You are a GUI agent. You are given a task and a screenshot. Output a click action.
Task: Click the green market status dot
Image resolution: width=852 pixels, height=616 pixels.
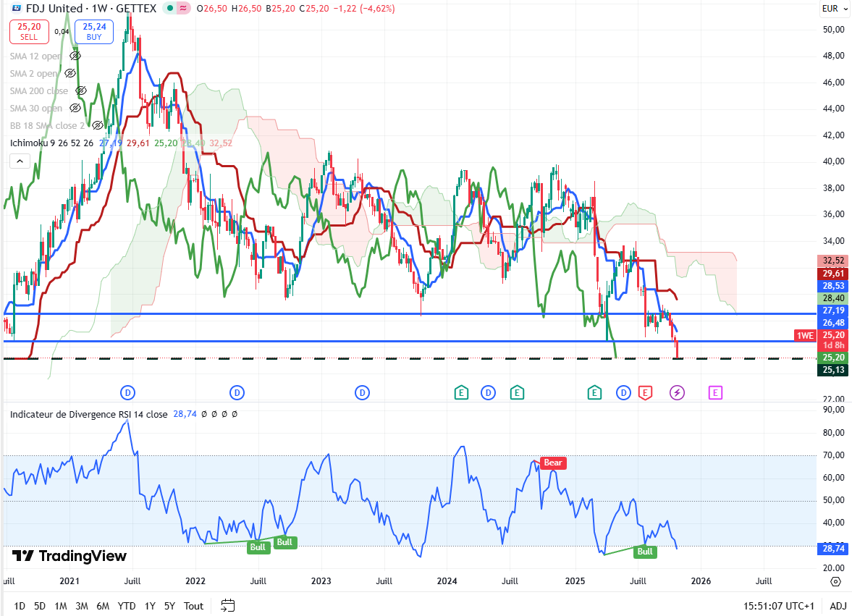(x=169, y=9)
